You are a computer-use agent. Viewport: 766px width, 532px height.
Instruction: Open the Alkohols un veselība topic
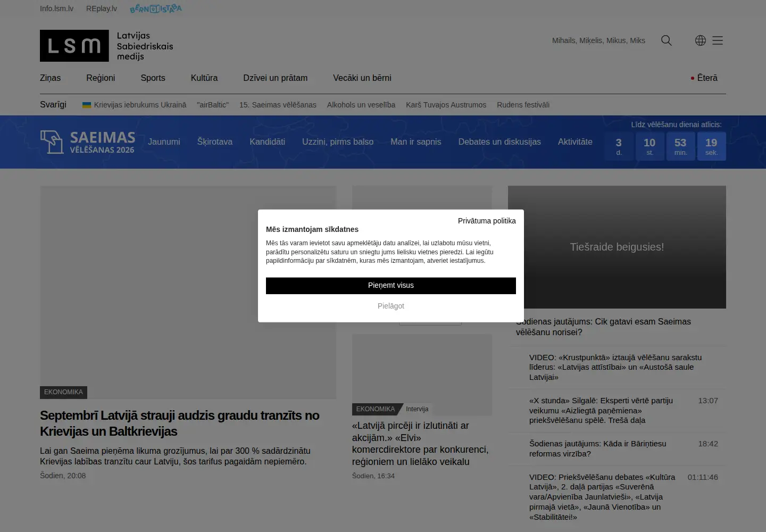click(361, 105)
